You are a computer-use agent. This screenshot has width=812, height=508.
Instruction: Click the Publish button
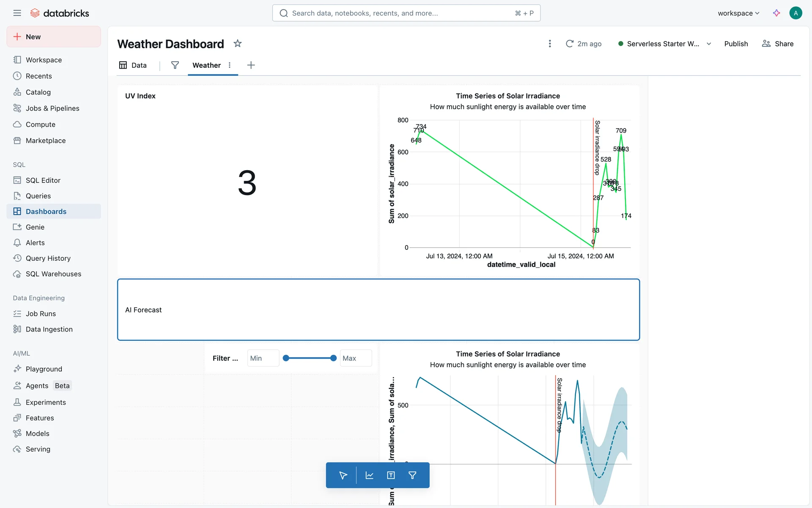point(736,44)
